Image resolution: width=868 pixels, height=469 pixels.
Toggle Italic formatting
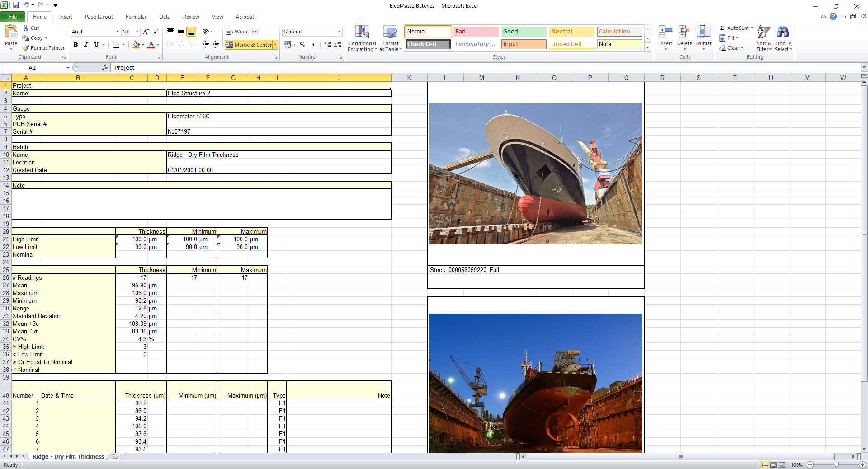click(86, 45)
